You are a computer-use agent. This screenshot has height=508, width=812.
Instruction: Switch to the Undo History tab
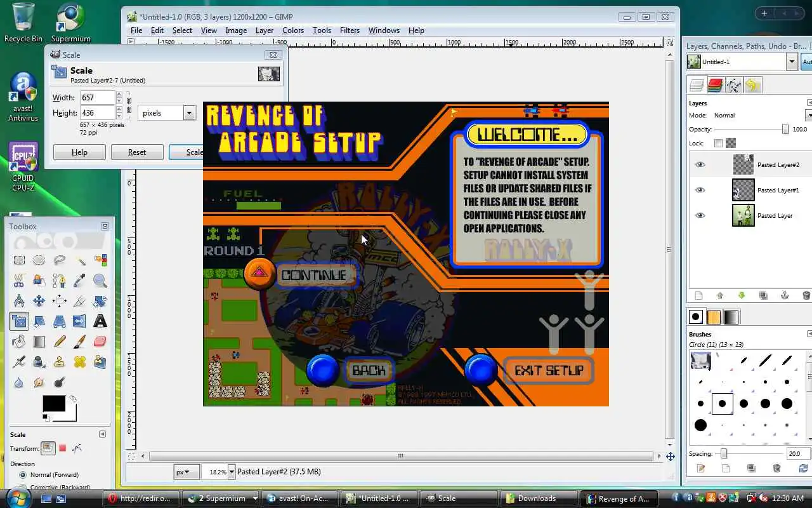(752, 85)
